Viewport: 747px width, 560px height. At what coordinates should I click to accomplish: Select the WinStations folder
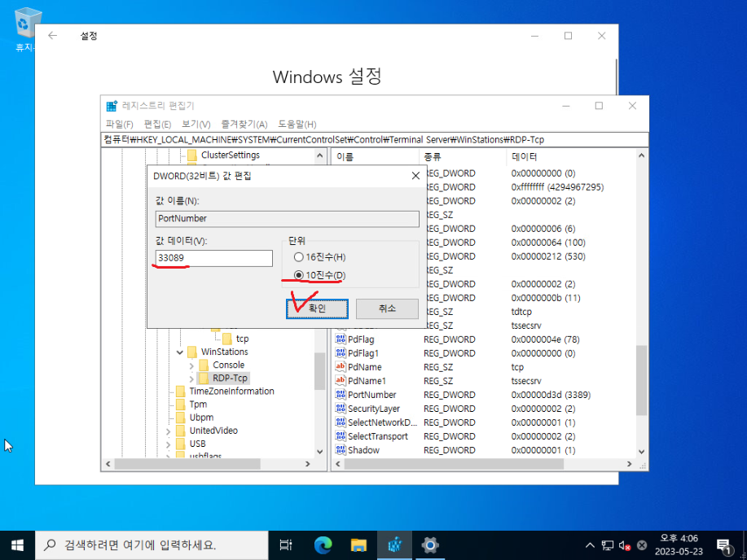point(224,352)
